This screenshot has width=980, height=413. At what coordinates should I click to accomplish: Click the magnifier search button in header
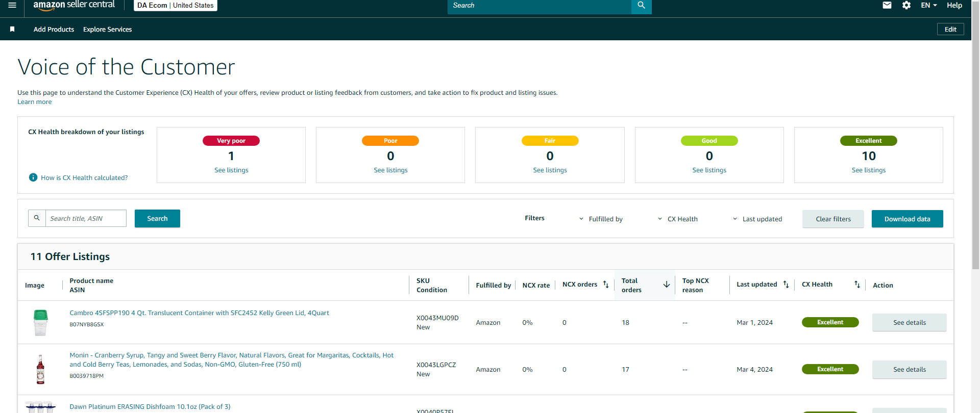(642, 6)
